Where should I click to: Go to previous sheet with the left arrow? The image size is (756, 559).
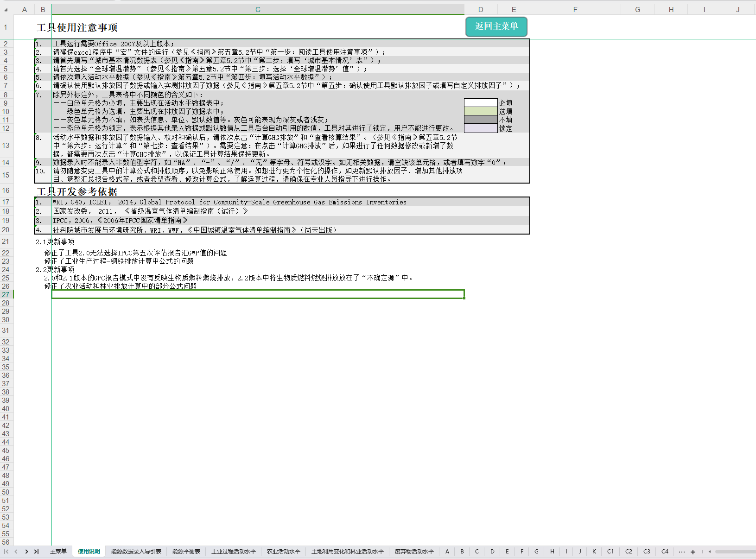(x=16, y=552)
